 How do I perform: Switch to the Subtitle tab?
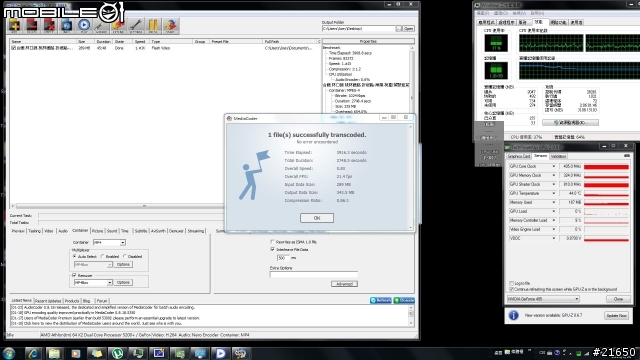pos(141,231)
